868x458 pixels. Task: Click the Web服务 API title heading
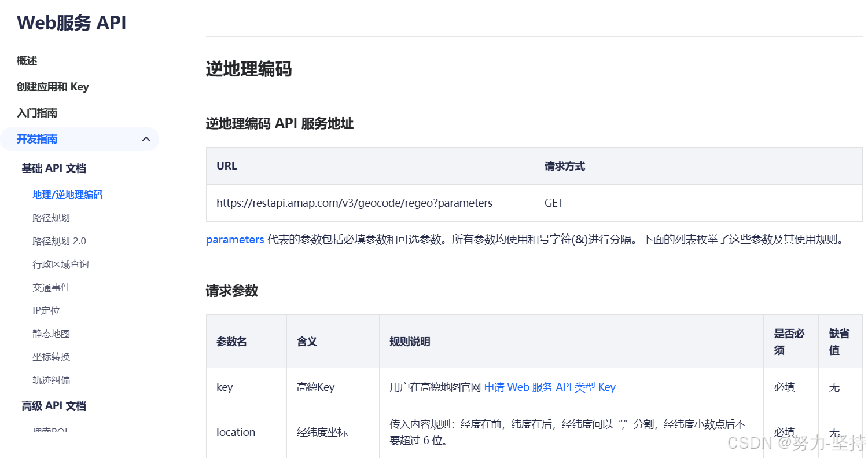(x=71, y=22)
